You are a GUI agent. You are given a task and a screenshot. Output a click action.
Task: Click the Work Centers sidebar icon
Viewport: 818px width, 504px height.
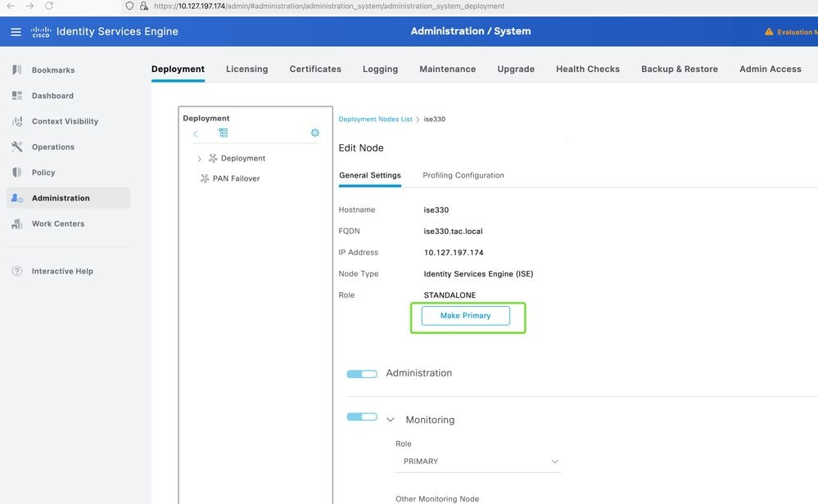(17, 223)
